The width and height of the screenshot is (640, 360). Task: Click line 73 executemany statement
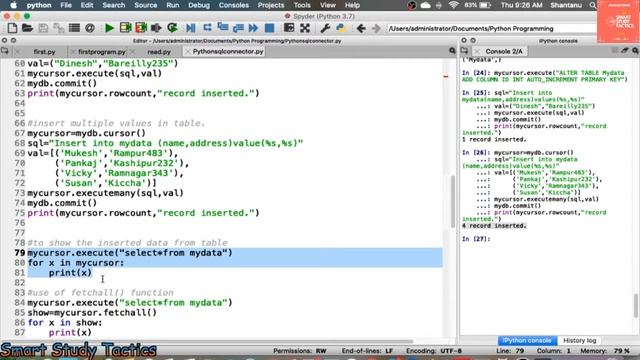[105, 193]
